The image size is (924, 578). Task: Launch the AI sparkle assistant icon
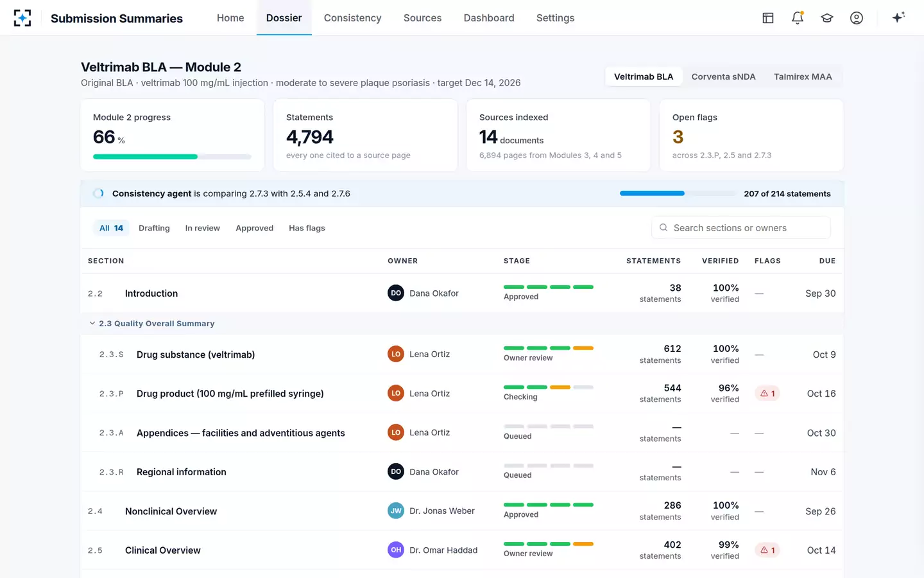898,17
